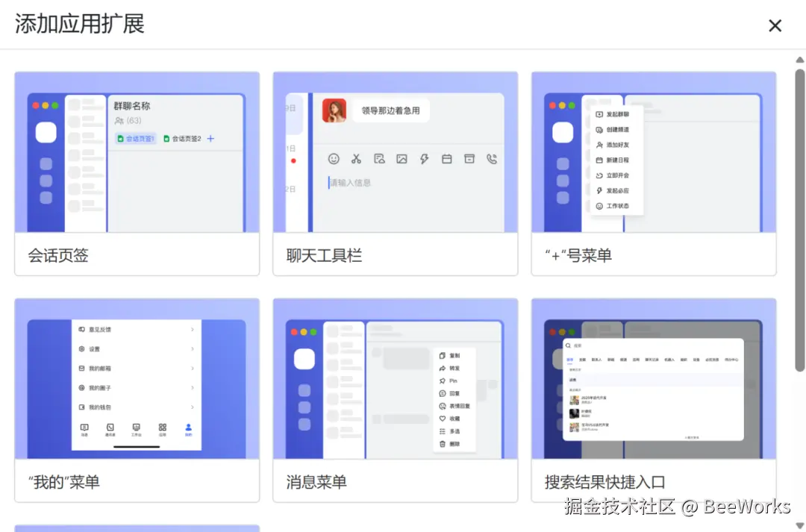Expand the 我的邮箱 entry via its arrow
The image size is (806, 532).
coord(193,368)
